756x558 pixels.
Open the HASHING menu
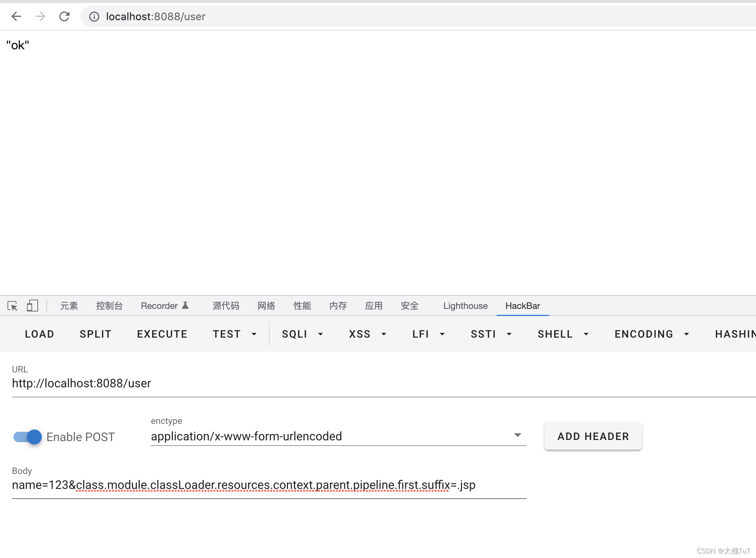735,334
